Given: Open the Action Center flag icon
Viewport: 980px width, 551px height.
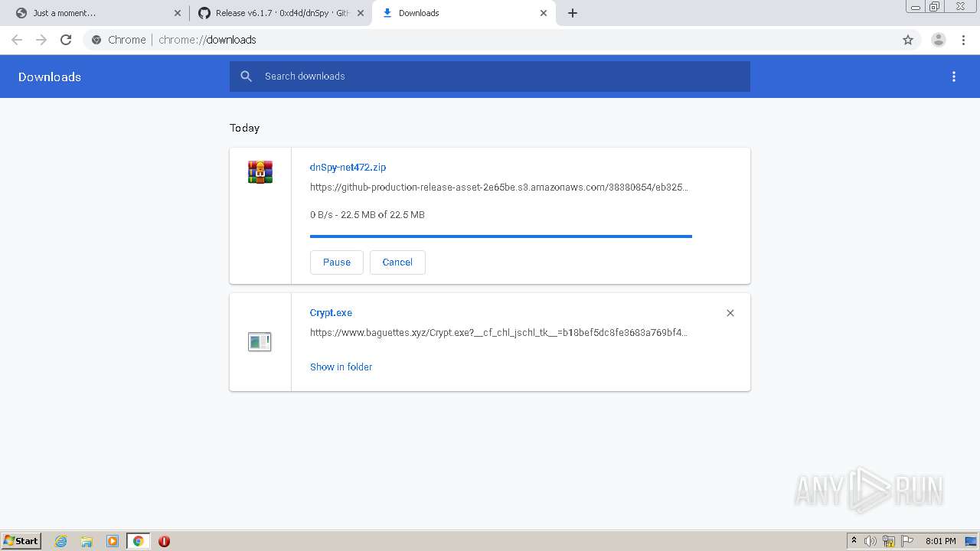Looking at the screenshot, I should point(907,541).
